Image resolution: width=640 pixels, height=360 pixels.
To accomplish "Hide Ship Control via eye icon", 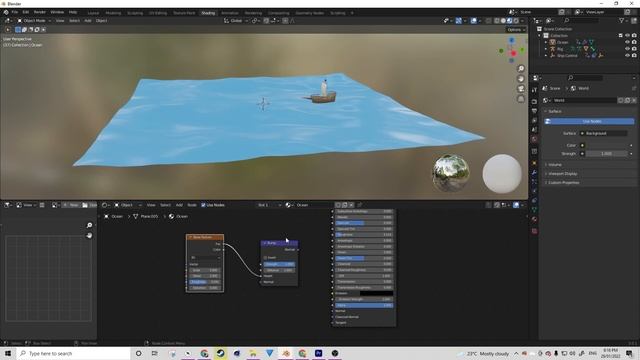I will tap(627, 55).
